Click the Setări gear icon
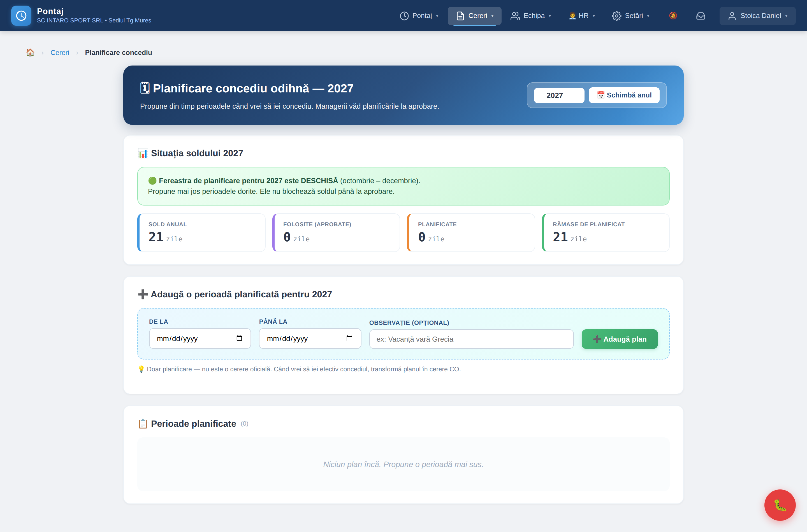The image size is (807, 532). click(616, 16)
